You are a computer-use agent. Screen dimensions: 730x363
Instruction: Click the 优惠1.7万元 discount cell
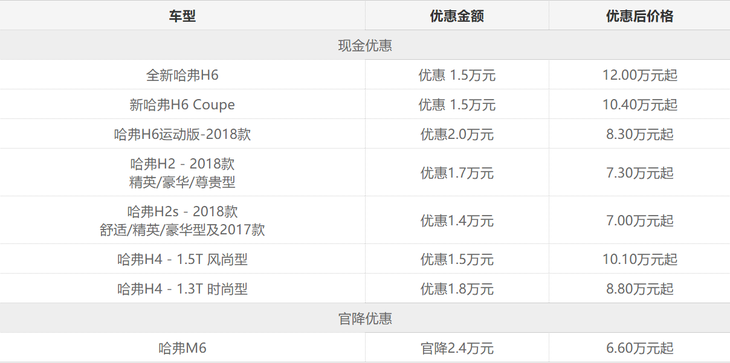457,173
